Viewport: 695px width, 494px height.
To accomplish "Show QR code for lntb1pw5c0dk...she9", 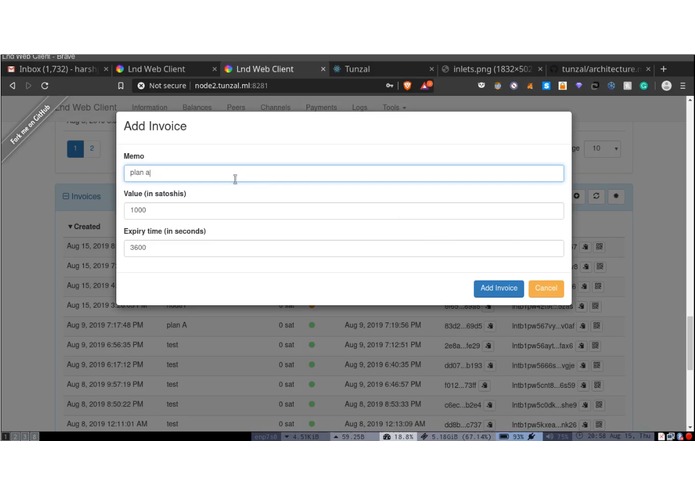I will (599, 405).
